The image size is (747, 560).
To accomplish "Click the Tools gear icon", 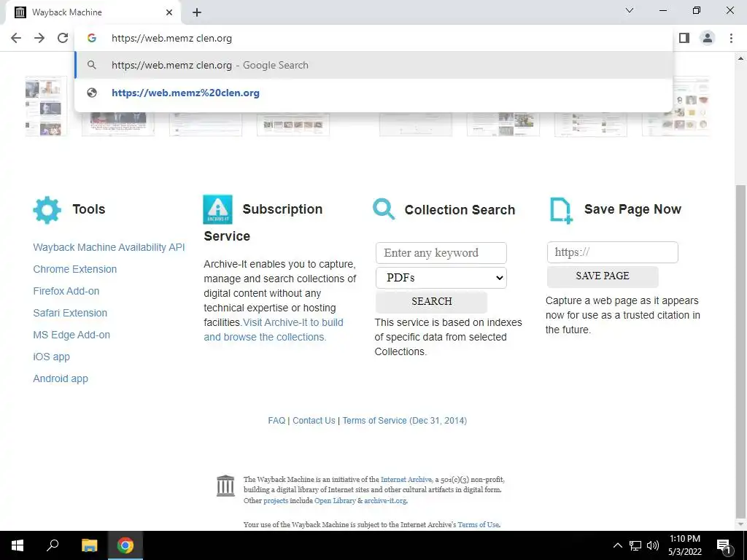I will click(47, 210).
